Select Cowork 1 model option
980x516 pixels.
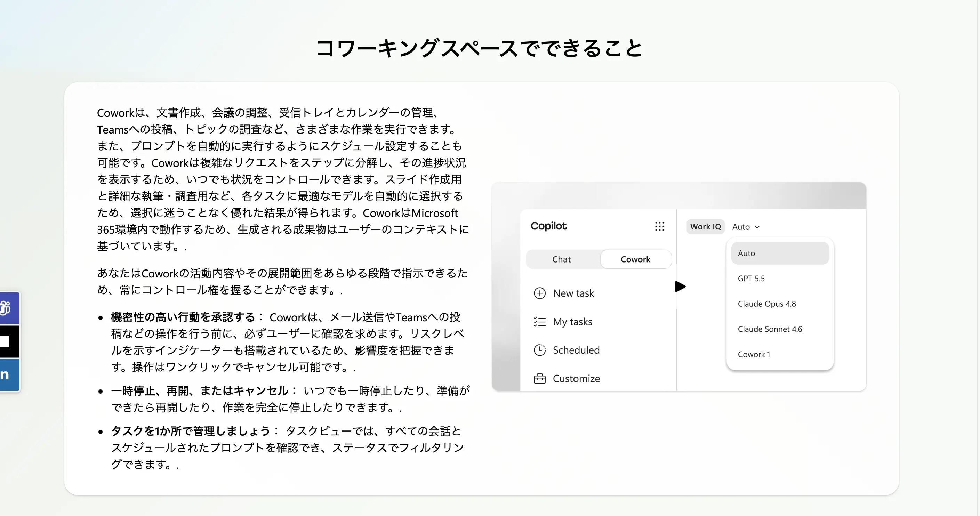click(x=780, y=354)
